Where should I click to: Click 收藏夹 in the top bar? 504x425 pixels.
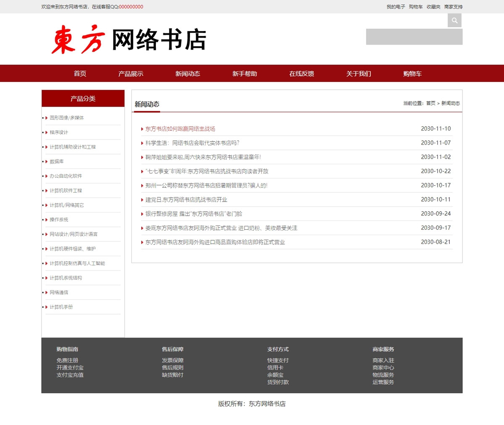[x=433, y=7]
